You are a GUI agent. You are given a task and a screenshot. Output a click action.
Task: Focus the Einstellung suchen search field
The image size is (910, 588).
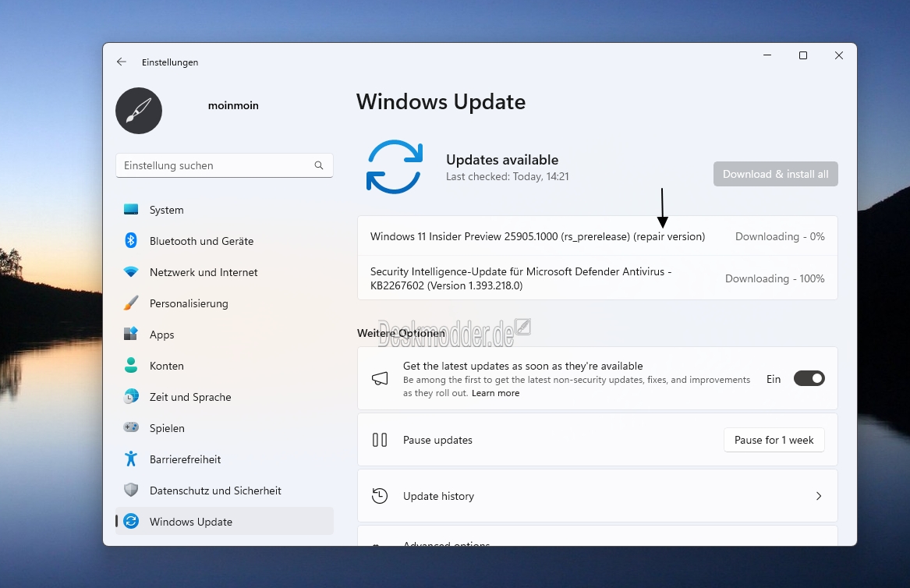(224, 165)
